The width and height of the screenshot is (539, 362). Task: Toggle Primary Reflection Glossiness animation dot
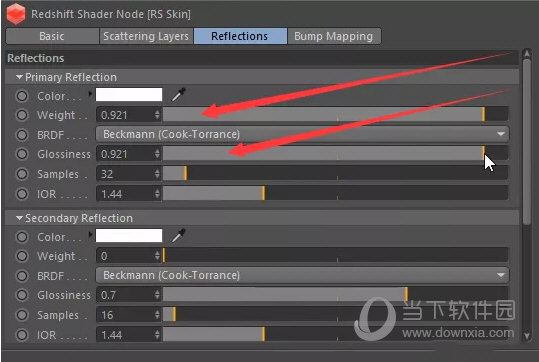(22, 154)
